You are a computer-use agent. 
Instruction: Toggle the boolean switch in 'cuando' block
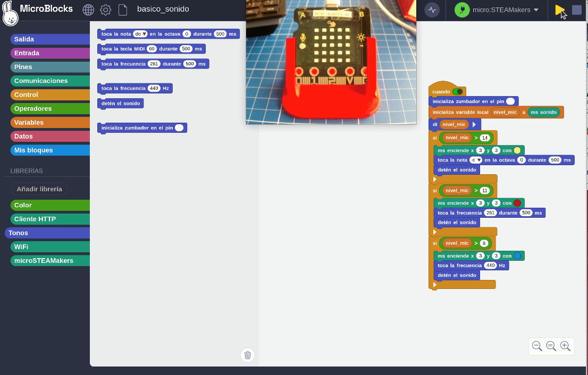pos(458,92)
